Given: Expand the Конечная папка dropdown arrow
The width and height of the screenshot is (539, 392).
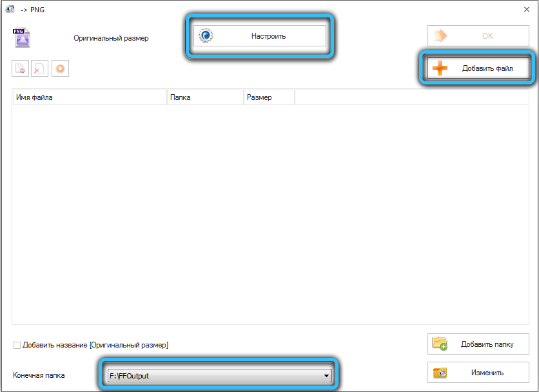Looking at the screenshot, I should point(326,376).
